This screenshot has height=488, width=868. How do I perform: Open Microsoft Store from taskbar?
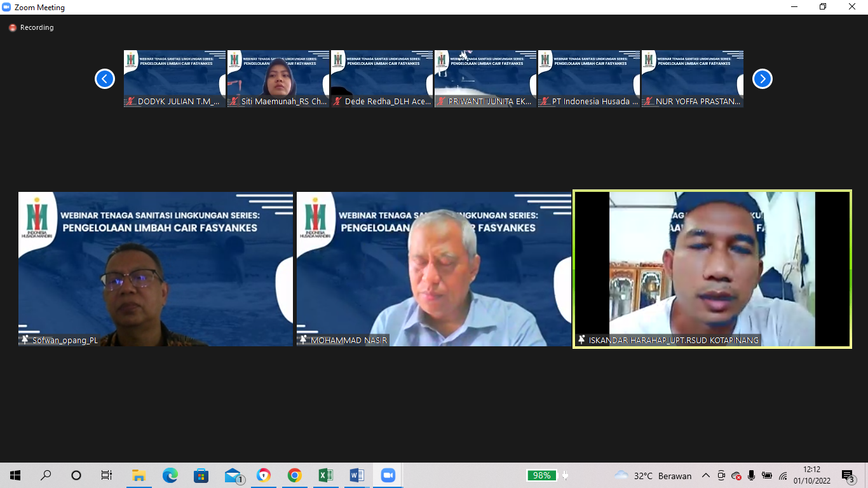(x=201, y=475)
